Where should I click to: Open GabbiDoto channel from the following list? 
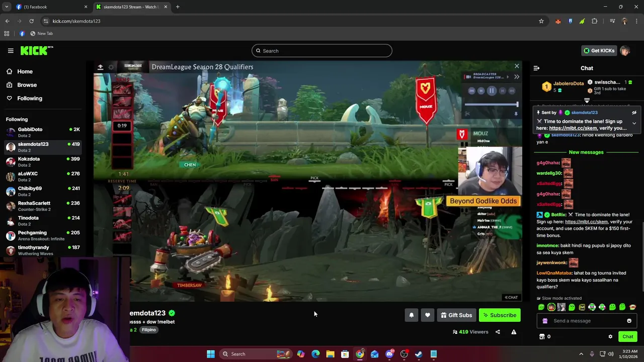(x=43, y=132)
